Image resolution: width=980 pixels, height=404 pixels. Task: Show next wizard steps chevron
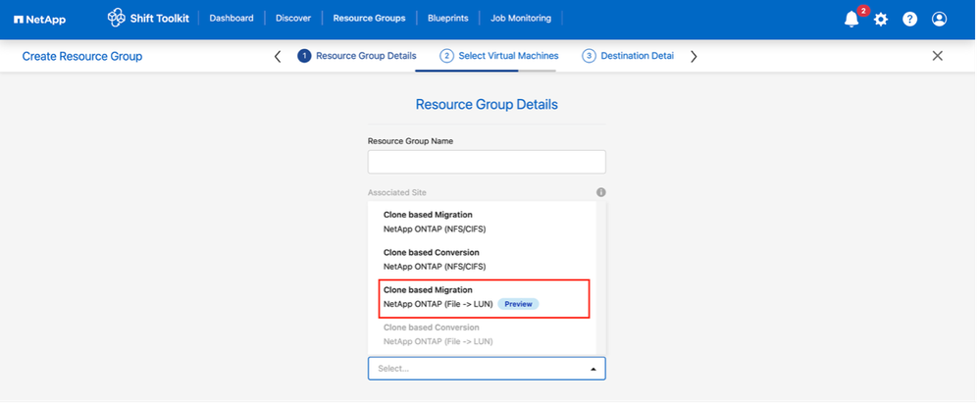click(694, 56)
